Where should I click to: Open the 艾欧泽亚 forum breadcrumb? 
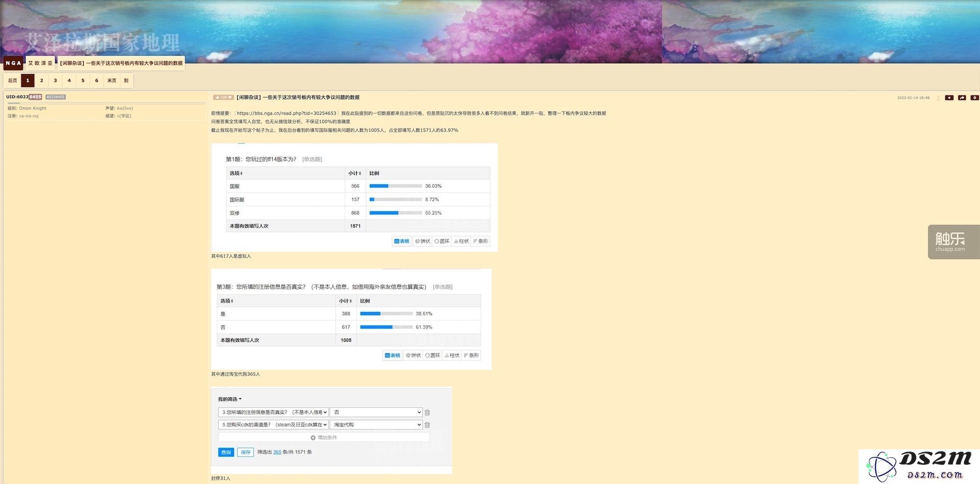[x=40, y=63]
